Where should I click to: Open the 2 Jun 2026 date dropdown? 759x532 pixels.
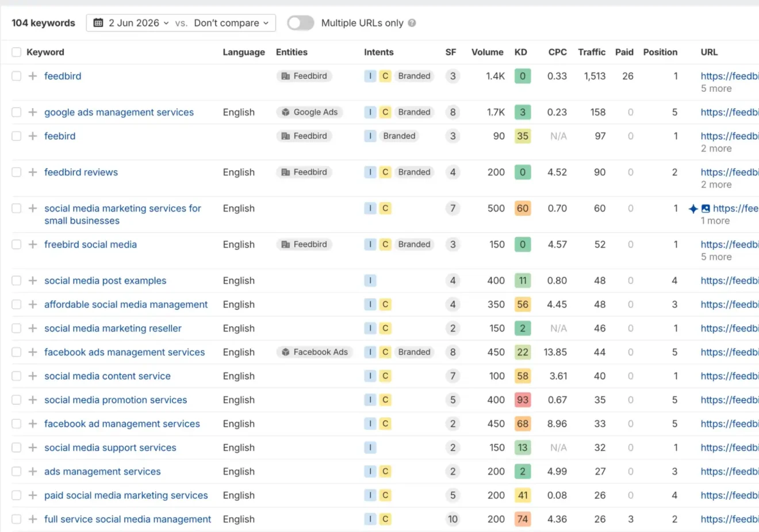(132, 23)
